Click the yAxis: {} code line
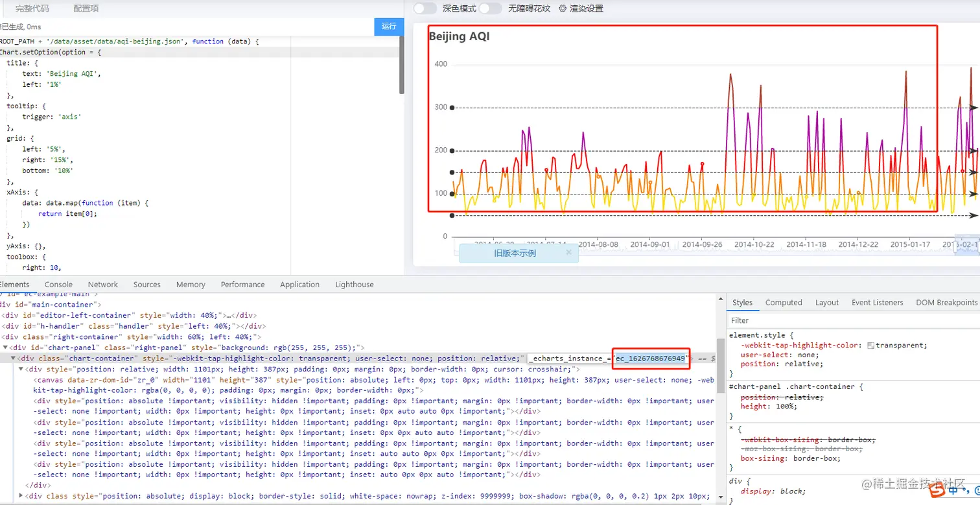The height and width of the screenshot is (505, 980). pos(26,246)
